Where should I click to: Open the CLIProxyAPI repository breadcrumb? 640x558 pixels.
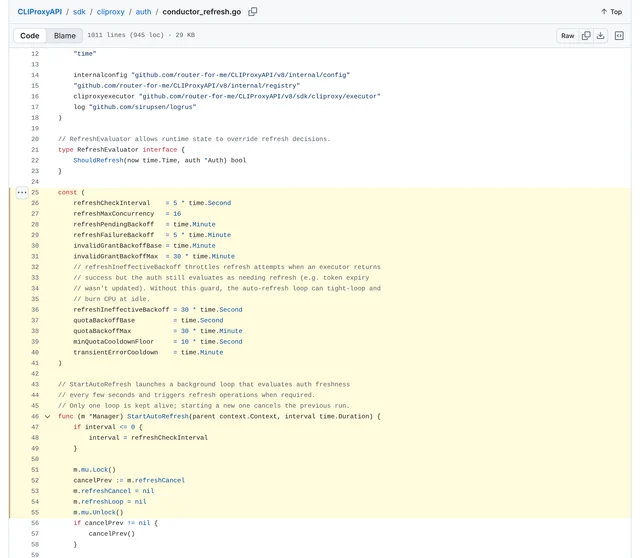(x=40, y=12)
